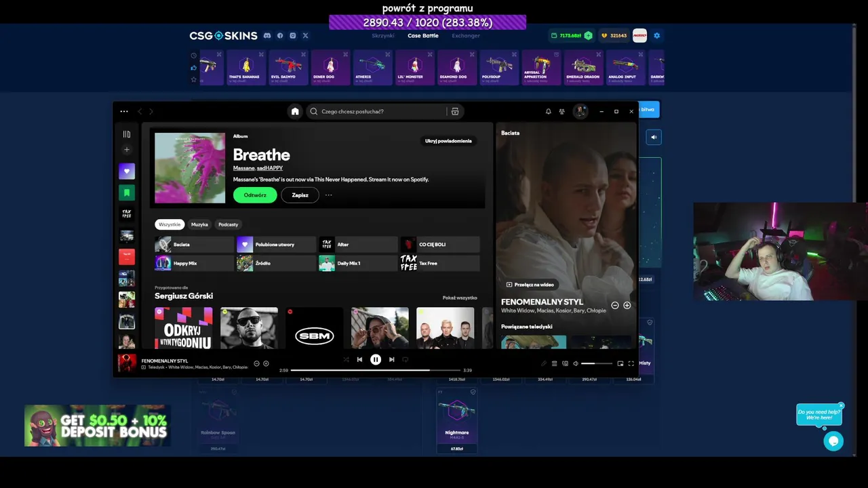Screen dimensions: 868x488
Task: Expand Your Library icon in sidebar
Action: coord(126,134)
